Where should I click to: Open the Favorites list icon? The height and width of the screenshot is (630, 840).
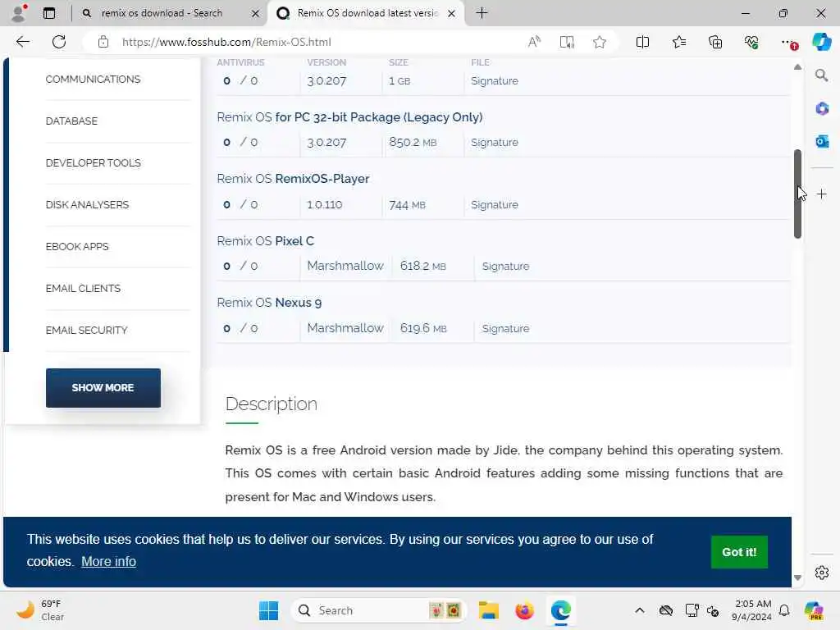click(678, 42)
